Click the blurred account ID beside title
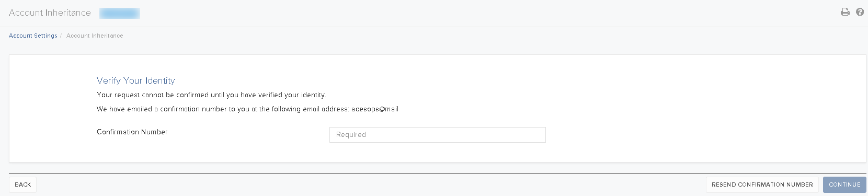This screenshot has height=196, width=868. pos(120,13)
